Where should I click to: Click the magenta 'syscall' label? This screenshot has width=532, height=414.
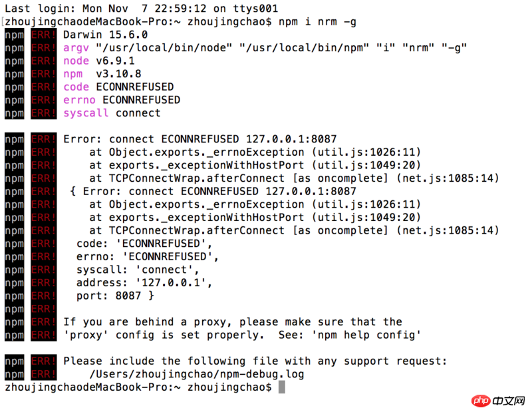click(x=86, y=112)
